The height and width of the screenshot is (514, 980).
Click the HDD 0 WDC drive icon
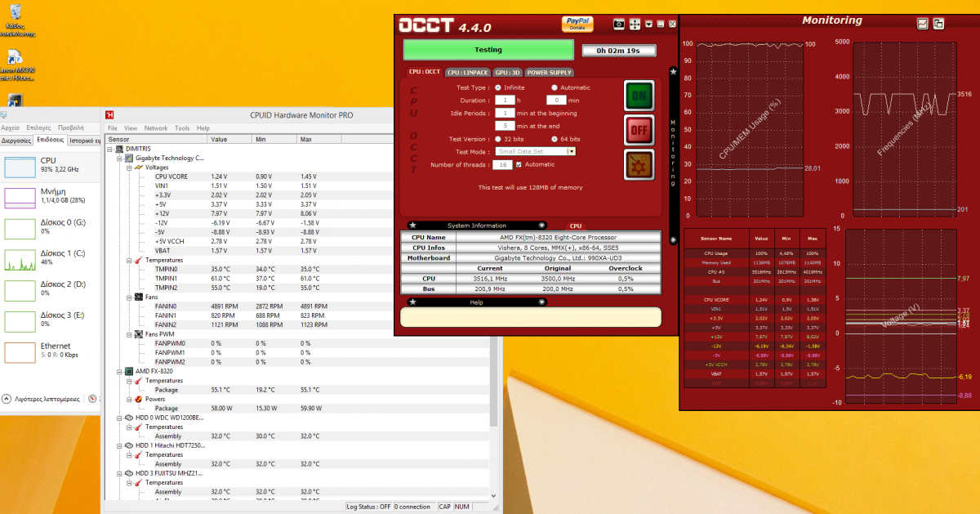coord(129,418)
